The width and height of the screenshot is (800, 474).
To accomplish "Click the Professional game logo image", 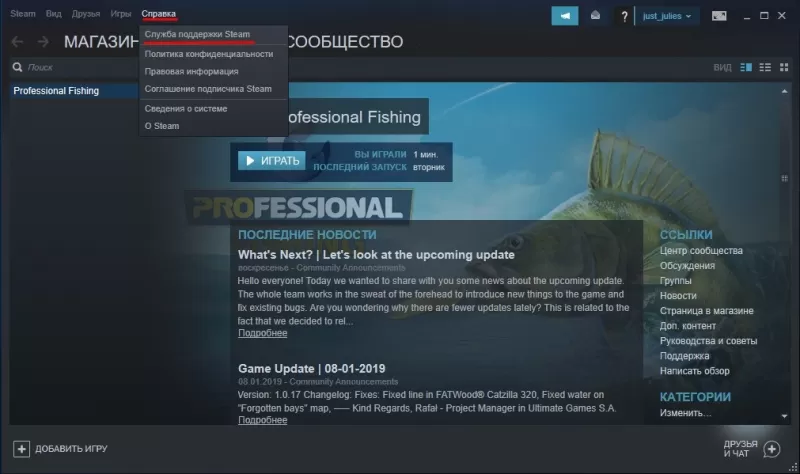I will click(x=298, y=207).
